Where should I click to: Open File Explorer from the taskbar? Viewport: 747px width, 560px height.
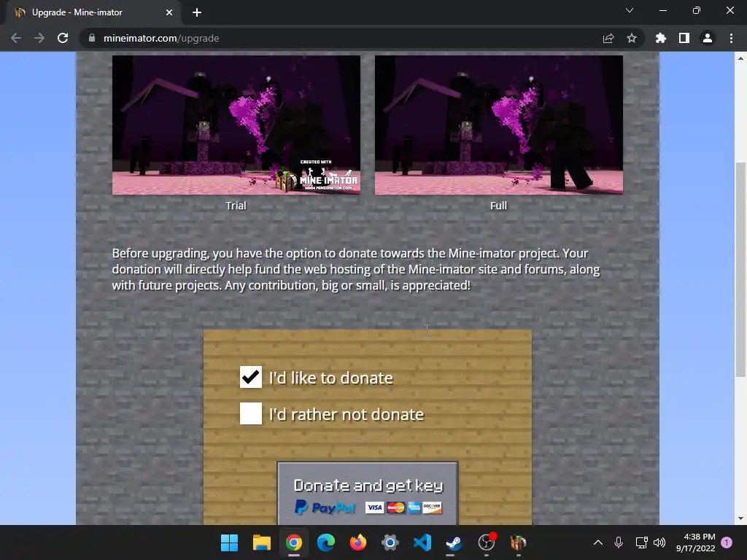coord(262,542)
